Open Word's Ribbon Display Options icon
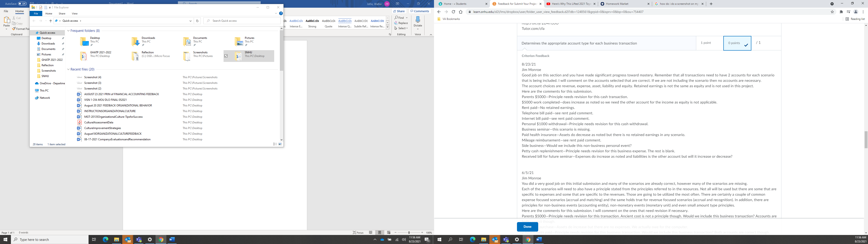The width and height of the screenshot is (868, 244). tap(398, 4)
